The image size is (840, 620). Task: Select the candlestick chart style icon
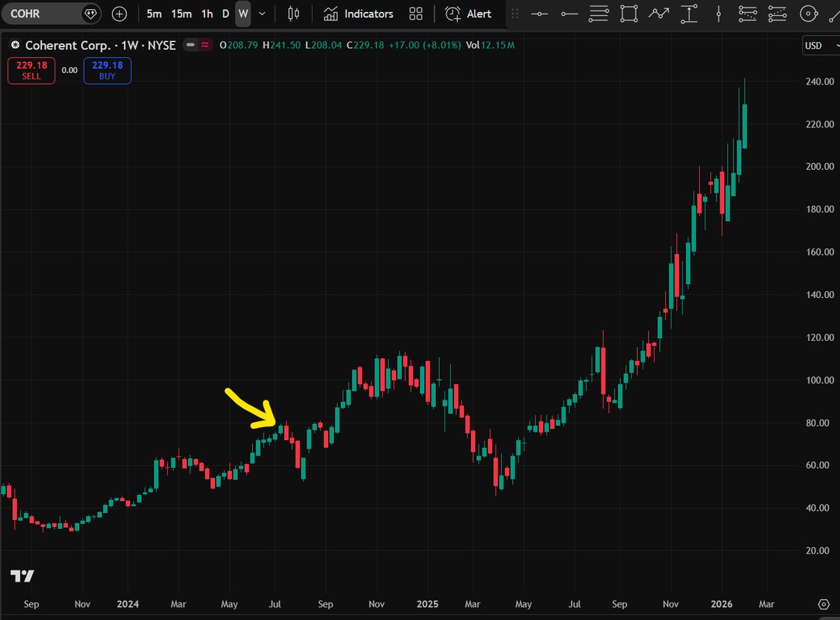(293, 13)
